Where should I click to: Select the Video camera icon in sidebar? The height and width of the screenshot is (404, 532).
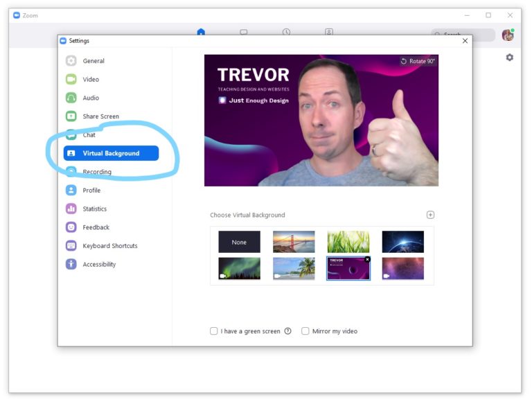(x=71, y=80)
